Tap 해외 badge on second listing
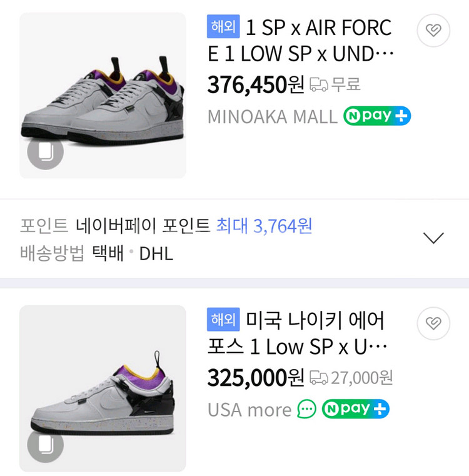The width and height of the screenshot is (469, 476). [x=222, y=320]
